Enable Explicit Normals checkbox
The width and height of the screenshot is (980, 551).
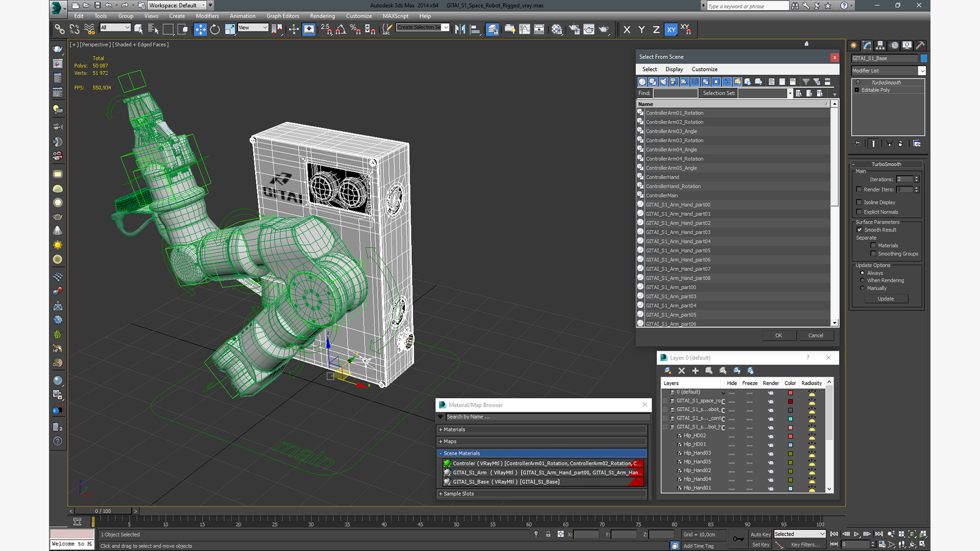point(860,212)
